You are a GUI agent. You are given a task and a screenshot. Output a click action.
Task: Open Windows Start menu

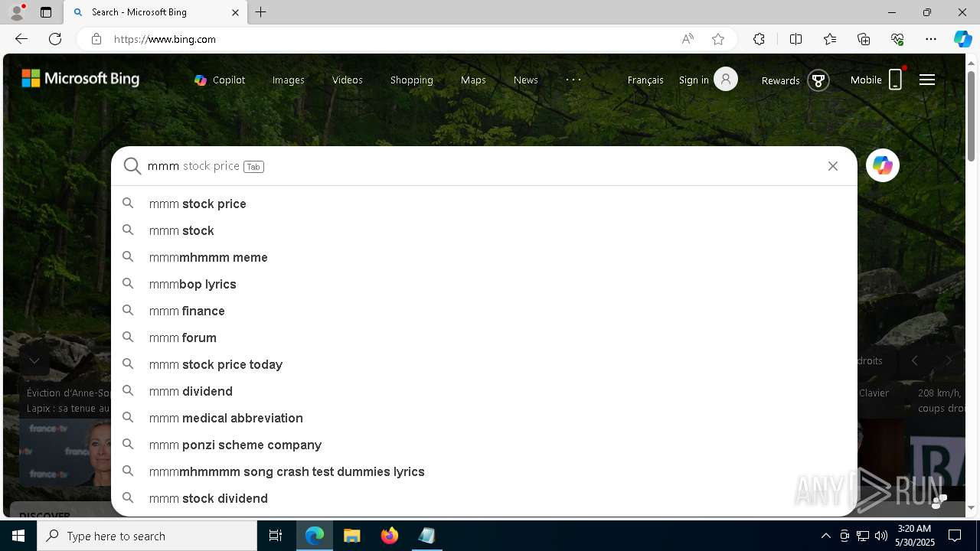(x=18, y=536)
